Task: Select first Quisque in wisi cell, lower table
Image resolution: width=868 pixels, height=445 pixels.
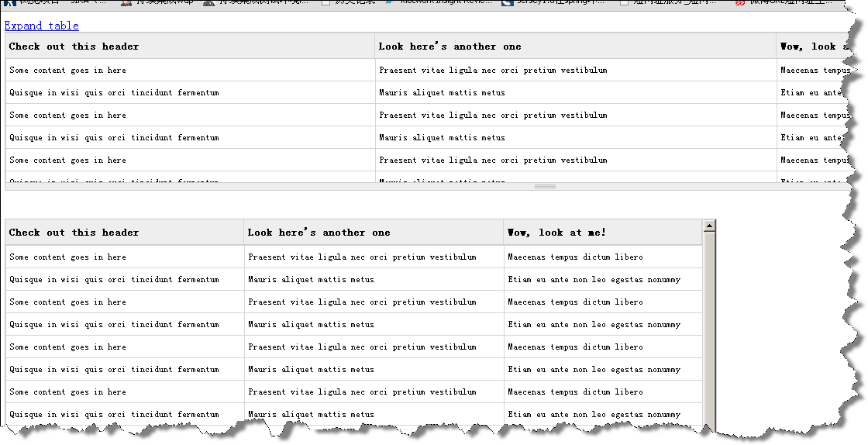Action: click(x=125, y=280)
